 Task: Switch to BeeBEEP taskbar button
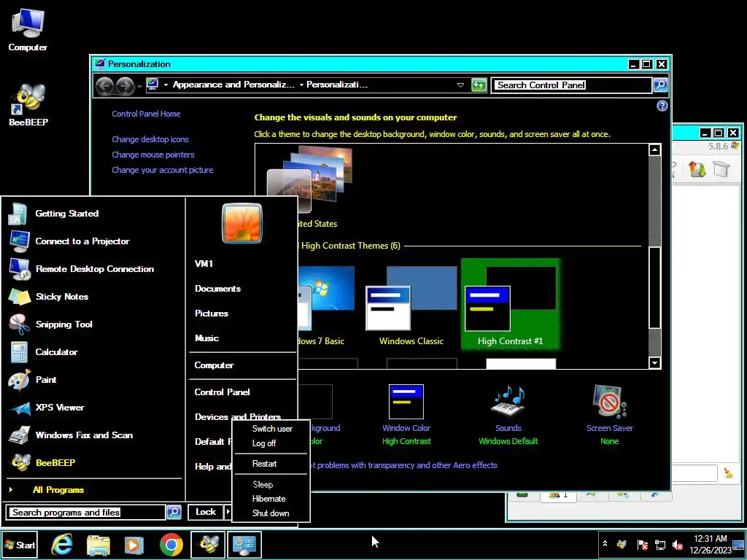click(208, 544)
